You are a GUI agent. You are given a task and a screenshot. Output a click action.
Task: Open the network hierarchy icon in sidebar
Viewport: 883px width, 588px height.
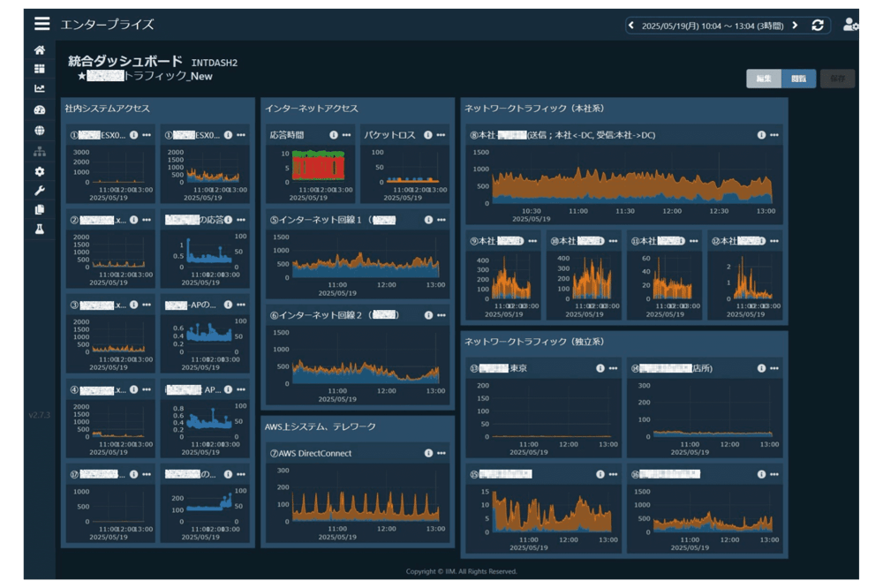[40, 151]
